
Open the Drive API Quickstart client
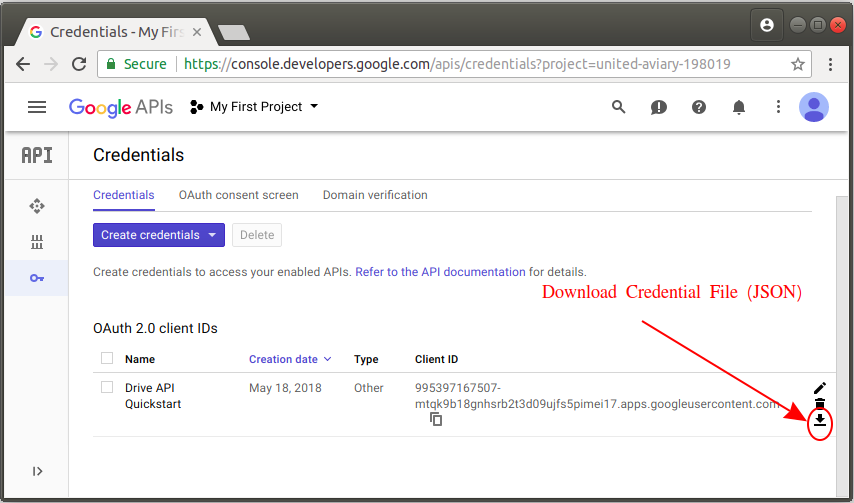(x=153, y=396)
